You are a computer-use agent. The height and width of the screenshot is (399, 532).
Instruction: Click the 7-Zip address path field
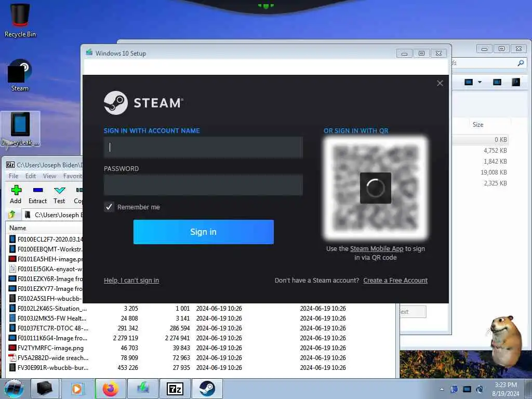pyautogui.click(x=52, y=215)
